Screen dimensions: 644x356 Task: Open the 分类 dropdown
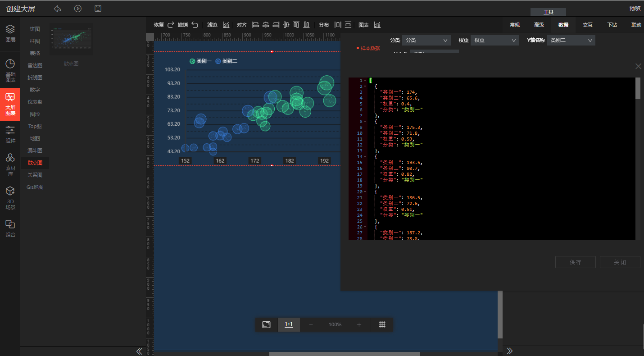point(426,40)
